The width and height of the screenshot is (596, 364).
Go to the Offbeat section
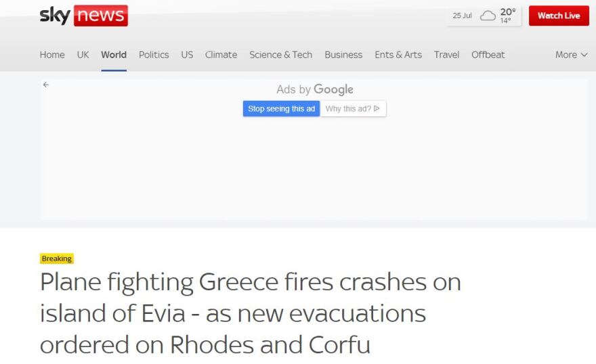pos(488,55)
